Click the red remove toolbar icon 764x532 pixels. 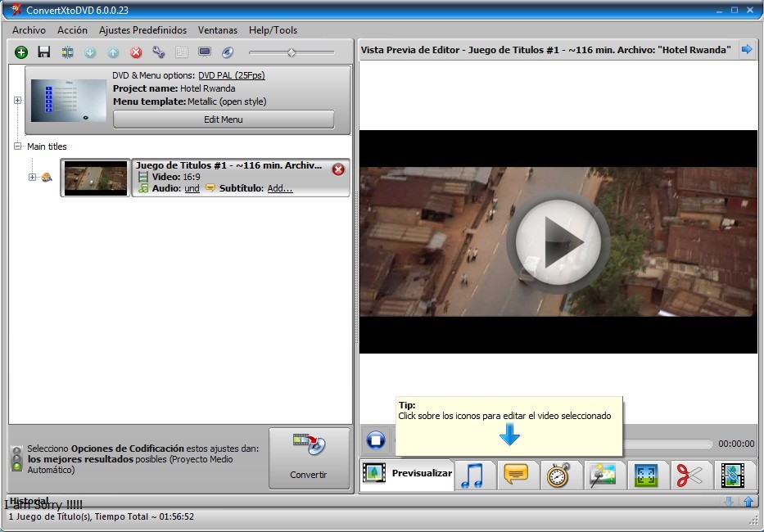click(136, 52)
